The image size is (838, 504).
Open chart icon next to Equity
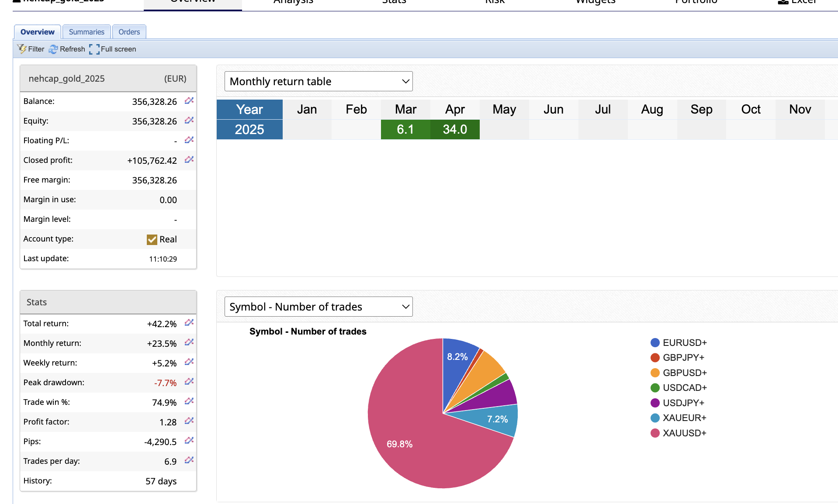coord(189,121)
